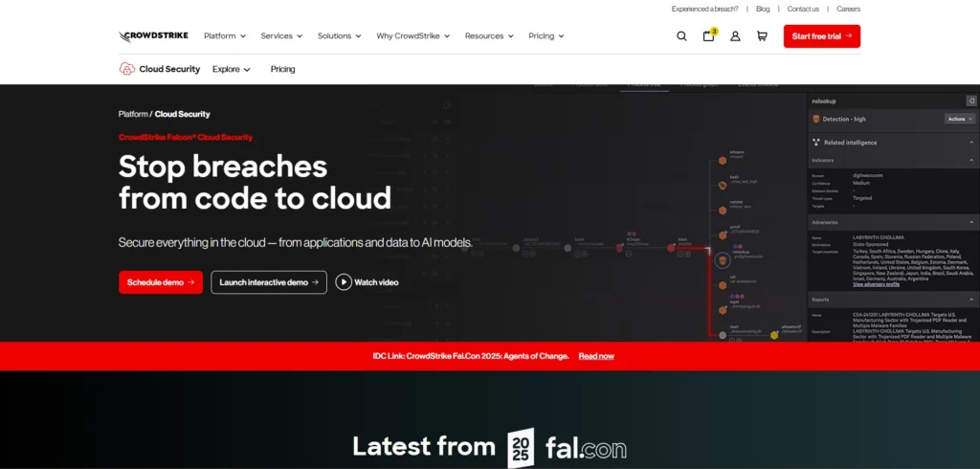Open the View adversary profile link
Viewport: 980px width, 469px height.
tap(877, 284)
